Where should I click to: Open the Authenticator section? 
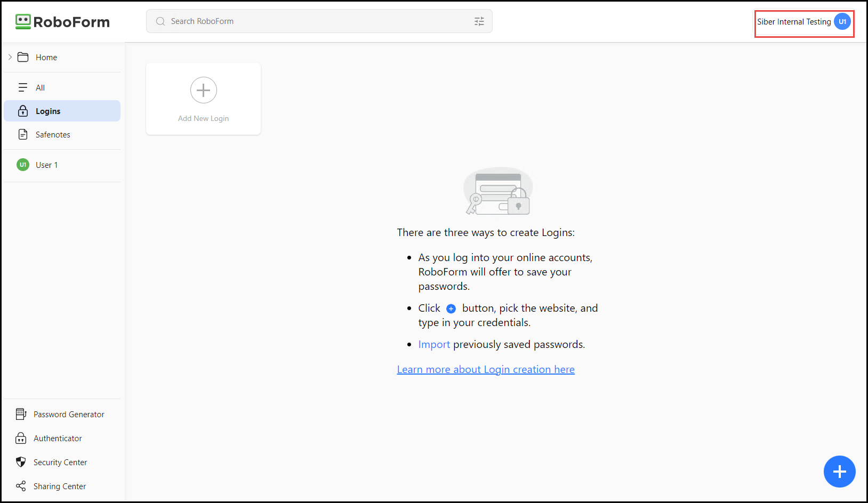58,438
